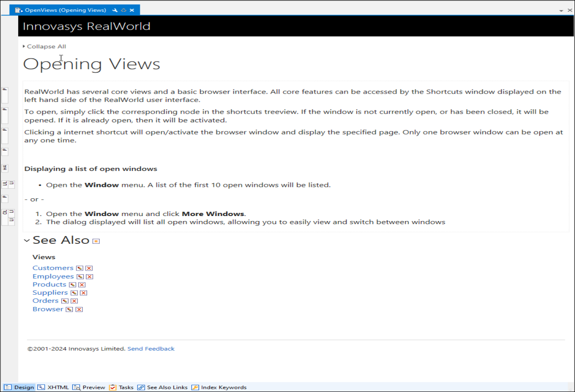Click the edit pencil icon next to Customers
575x392 pixels.
(x=80, y=268)
